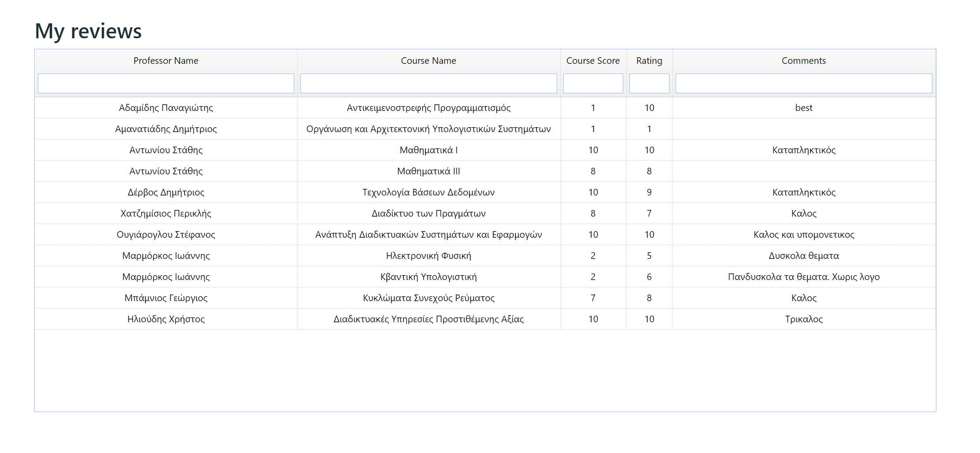This screenshot has height=453, width=980.
Task: Click the Διαδίκτυο των Πραγμάτων cell
Action: 429,214
